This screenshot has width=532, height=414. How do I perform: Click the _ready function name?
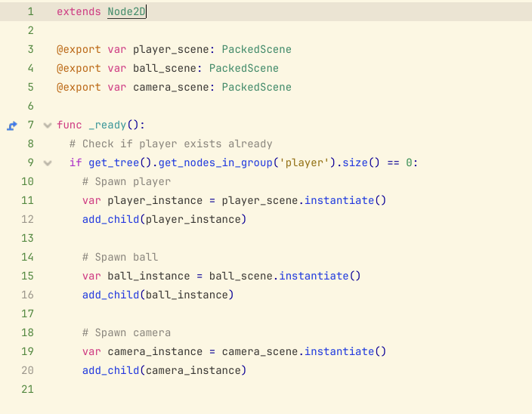(107, 125)
